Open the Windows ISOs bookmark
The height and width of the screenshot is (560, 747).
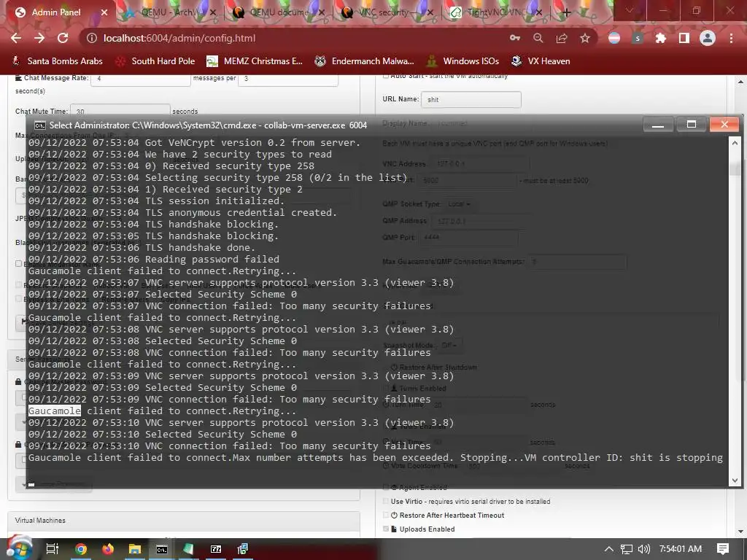coord(462,61)
